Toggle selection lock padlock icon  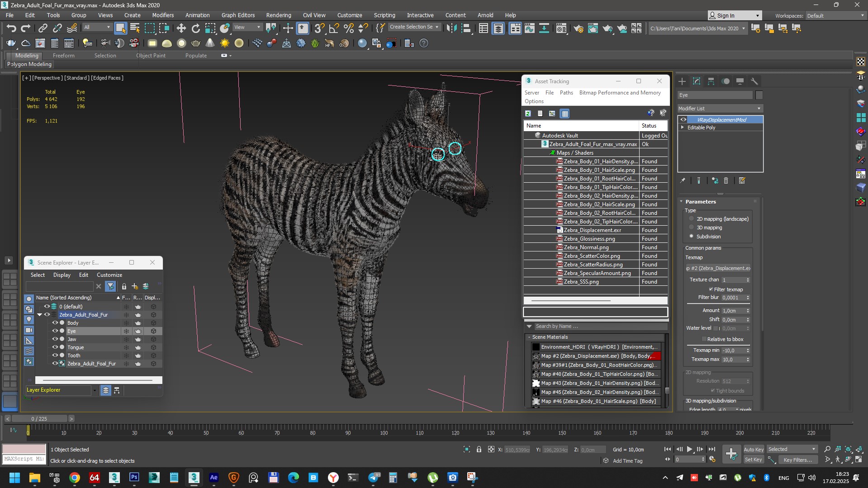(479, 449)
